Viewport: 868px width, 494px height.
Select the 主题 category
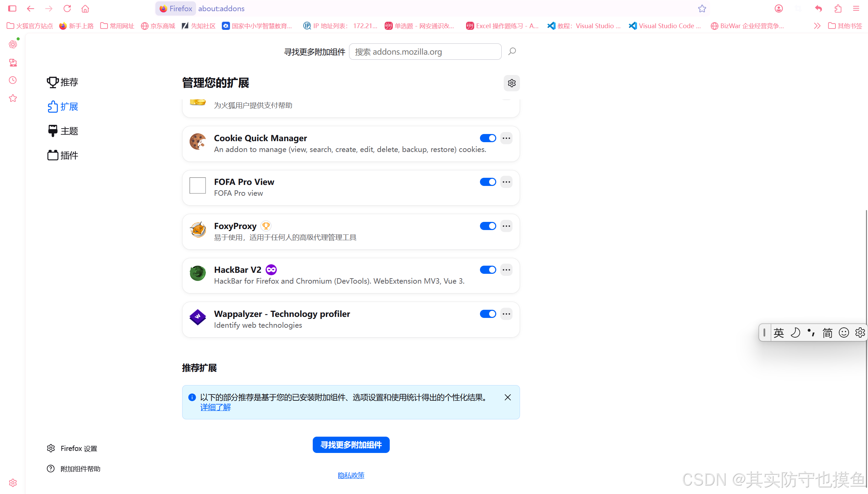(63, 131)
